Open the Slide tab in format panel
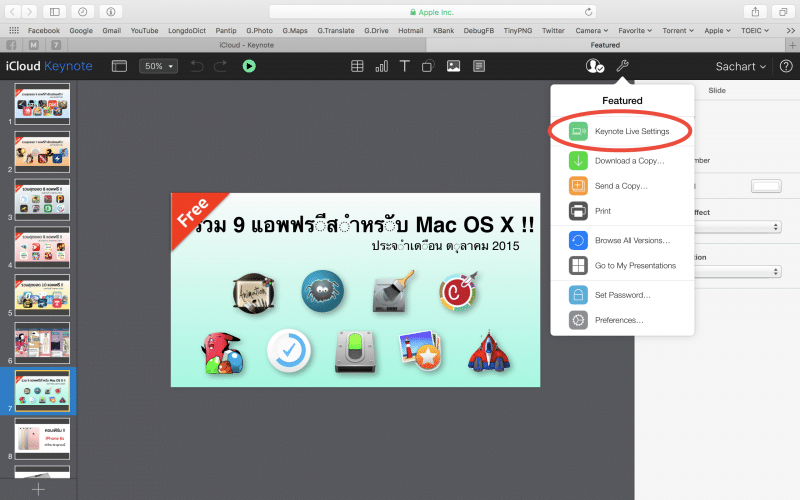The image size is (800, 500). [717, 90]
